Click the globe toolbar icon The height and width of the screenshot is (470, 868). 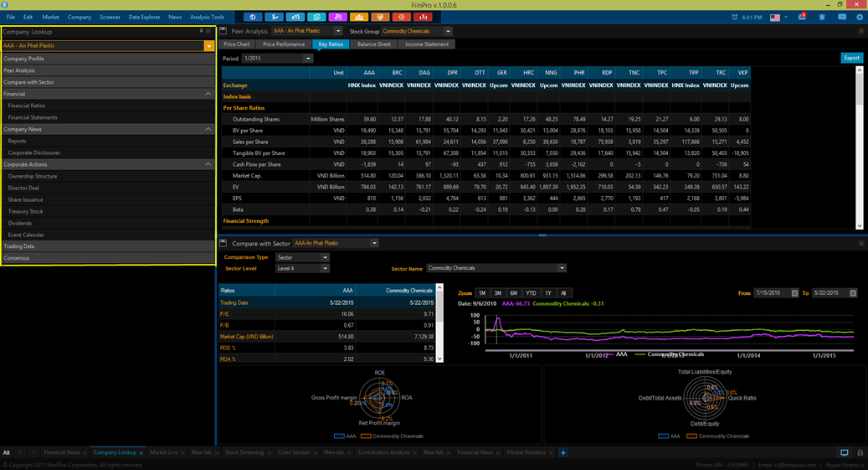[x=253, y=18]
